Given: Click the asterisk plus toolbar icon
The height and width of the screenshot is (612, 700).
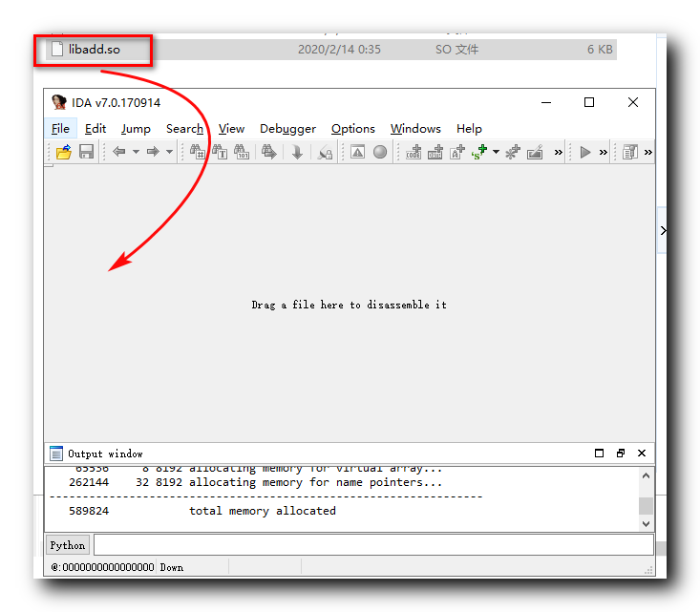Looking at the screenshot, I should point(513,152).
